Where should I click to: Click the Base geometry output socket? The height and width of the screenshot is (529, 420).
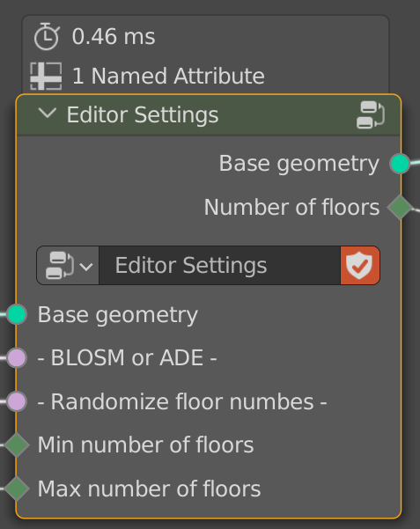point(400,164)
